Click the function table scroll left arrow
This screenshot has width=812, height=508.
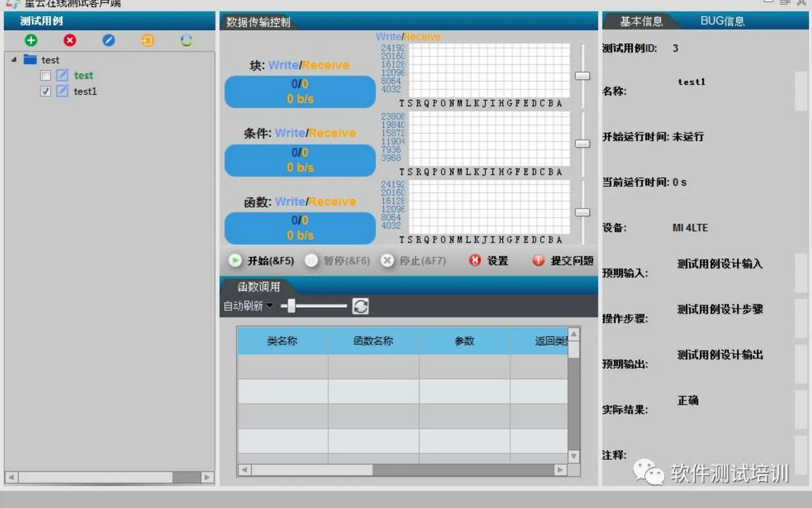245,470
